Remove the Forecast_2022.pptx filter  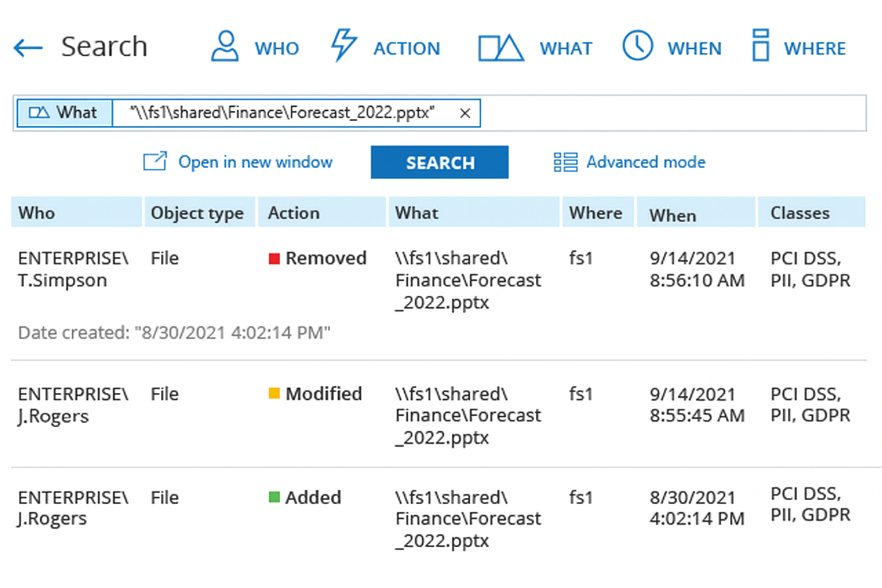click(x=465, y=113)
